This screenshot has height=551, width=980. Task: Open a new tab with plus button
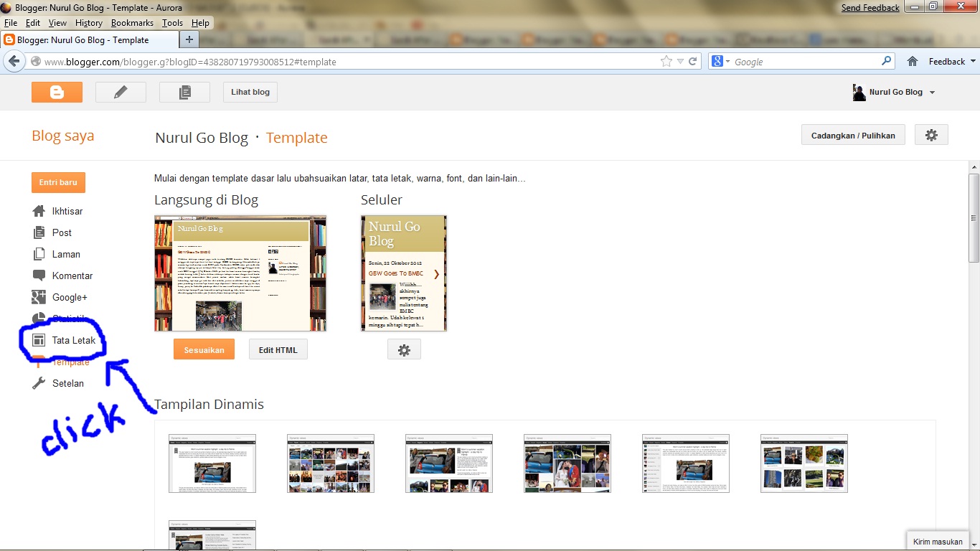click(x=189, y=39)
